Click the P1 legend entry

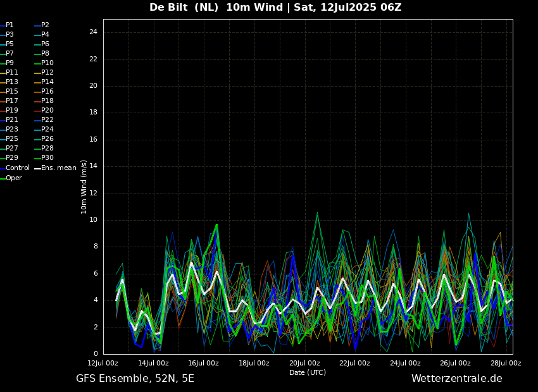pyautogui.click(x=9, y=25)
